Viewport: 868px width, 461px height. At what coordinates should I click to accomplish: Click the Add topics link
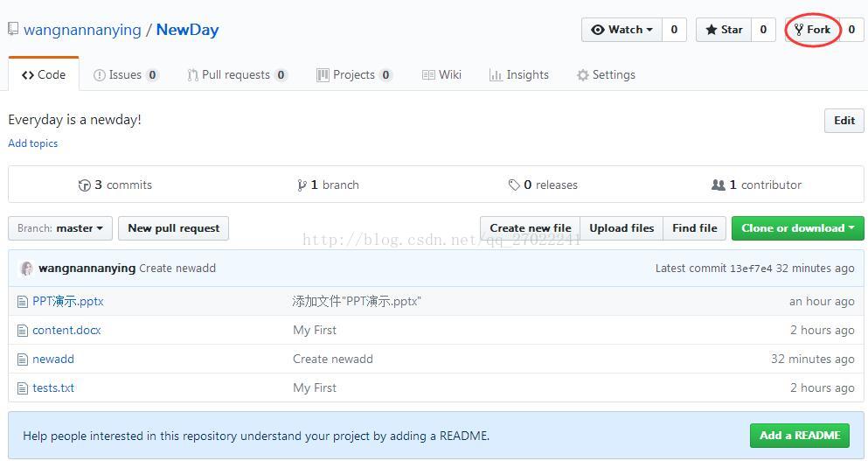tap(32, 143)
